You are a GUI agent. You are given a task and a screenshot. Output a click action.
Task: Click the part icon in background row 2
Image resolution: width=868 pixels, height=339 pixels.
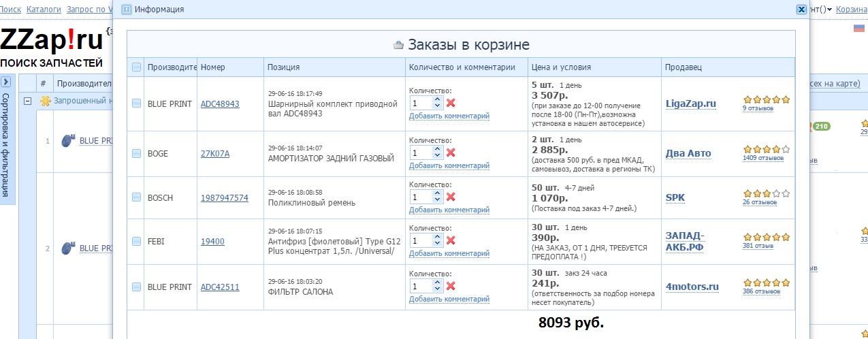[x=67, y=248]
